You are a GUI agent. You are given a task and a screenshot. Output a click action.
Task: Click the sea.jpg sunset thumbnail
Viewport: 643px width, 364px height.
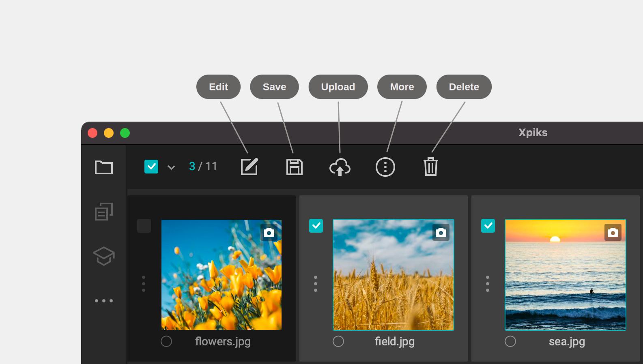[566, 275]
